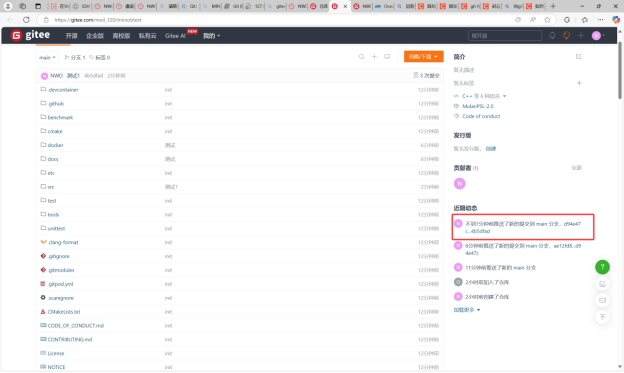Open the .clang-format file
Viewport: 624px width, 373px height.
(63, 242)
